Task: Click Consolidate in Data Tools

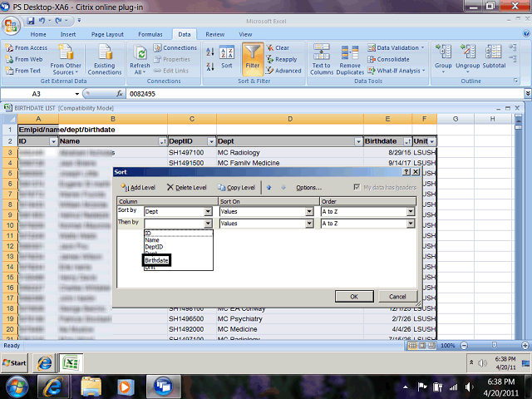Action: [x=388, y=59]
